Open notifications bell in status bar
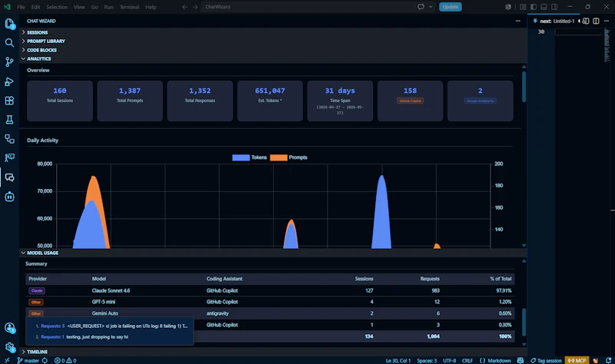 click(x=608, y=360)
